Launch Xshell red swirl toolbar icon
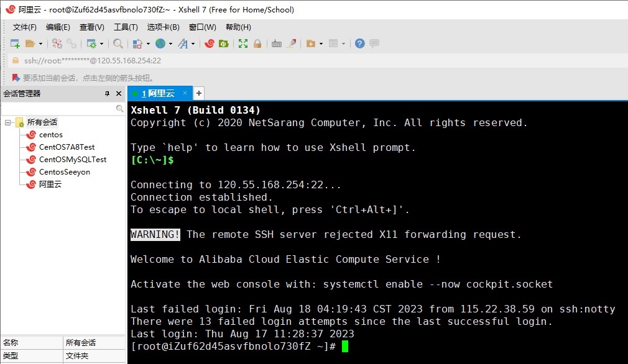The width and height of the screenshot is (628, 364). pos(209,43)
